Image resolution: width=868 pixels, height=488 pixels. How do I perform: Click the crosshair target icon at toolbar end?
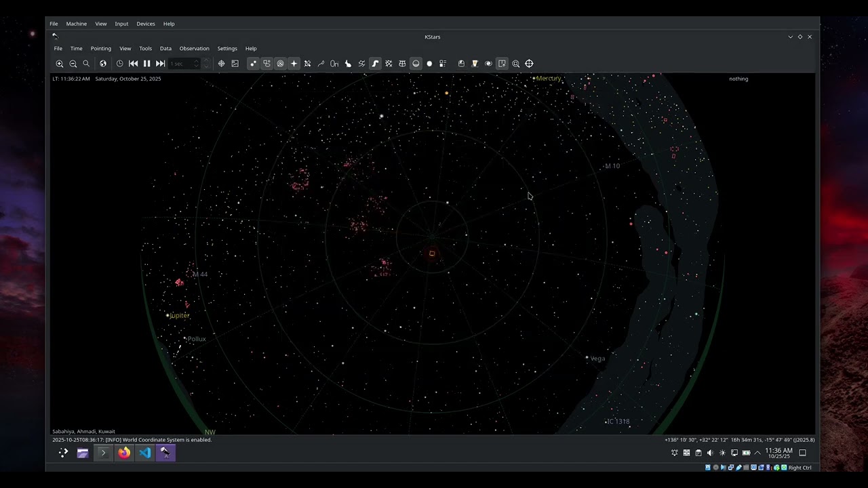(x=530, y=64)
